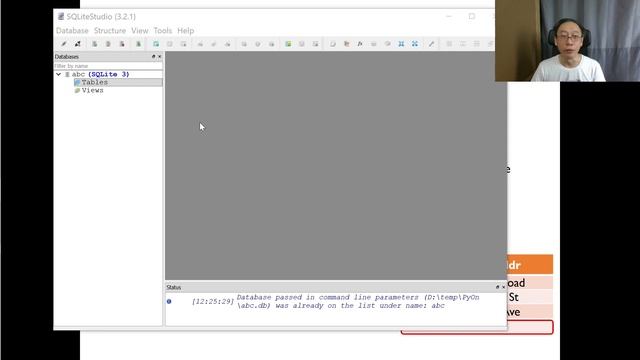Float the Databases panel
Screen dimensions: 640x360
click(154, 56)
